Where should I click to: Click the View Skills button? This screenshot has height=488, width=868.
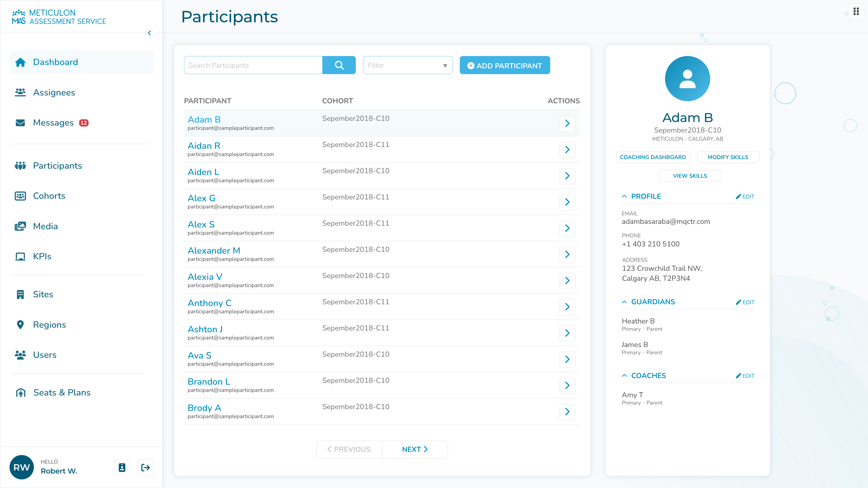(x=690, y=176)
